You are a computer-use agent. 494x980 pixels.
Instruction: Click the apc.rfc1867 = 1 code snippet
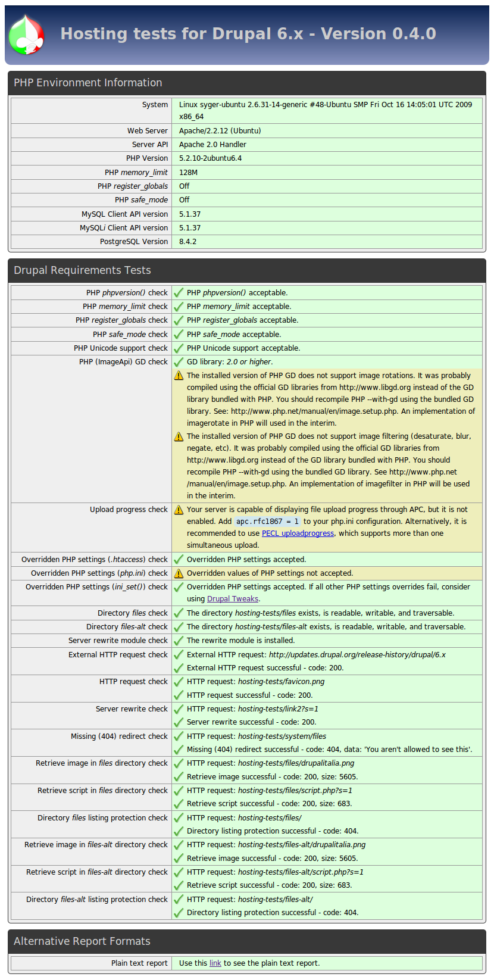tap(268, 522)
